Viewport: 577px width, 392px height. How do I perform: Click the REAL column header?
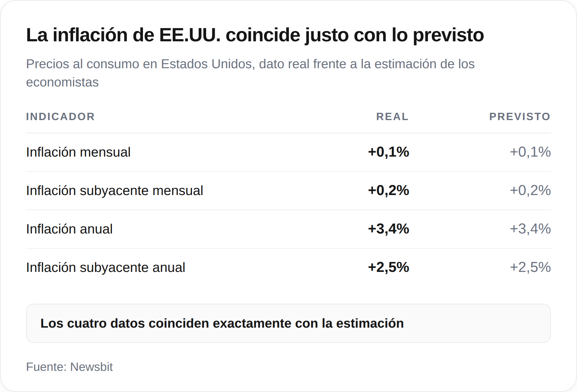coord(392,117)
